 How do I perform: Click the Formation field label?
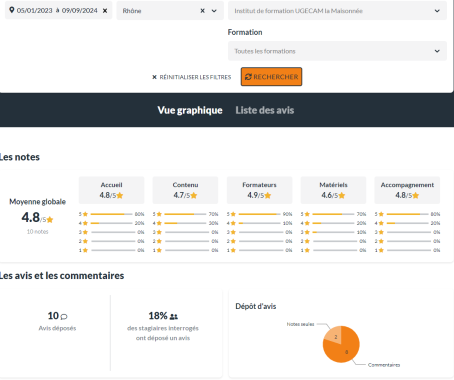[245, 32]
